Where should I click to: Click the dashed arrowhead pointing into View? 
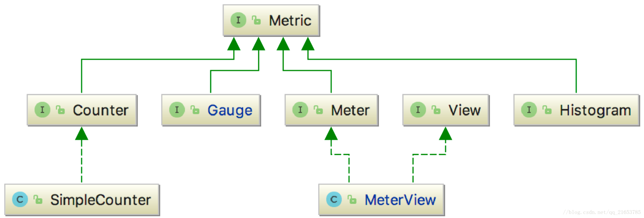click(445, 133)
